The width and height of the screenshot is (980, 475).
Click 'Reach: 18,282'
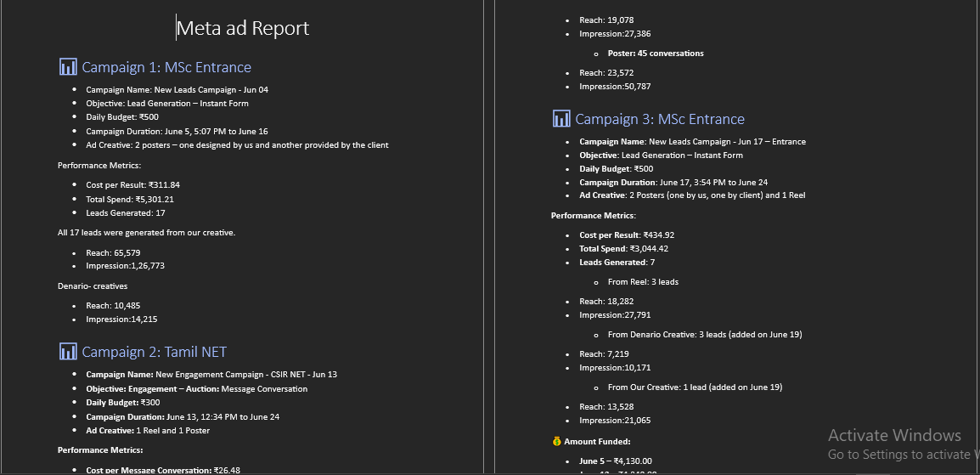pos(606,302)
